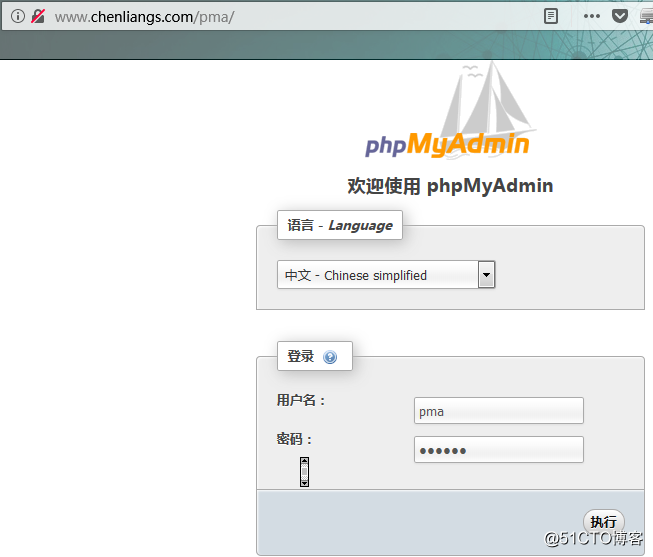Click the 语言 - Language legend label
The height and width of the screenshot is (557, 653).
340,225
